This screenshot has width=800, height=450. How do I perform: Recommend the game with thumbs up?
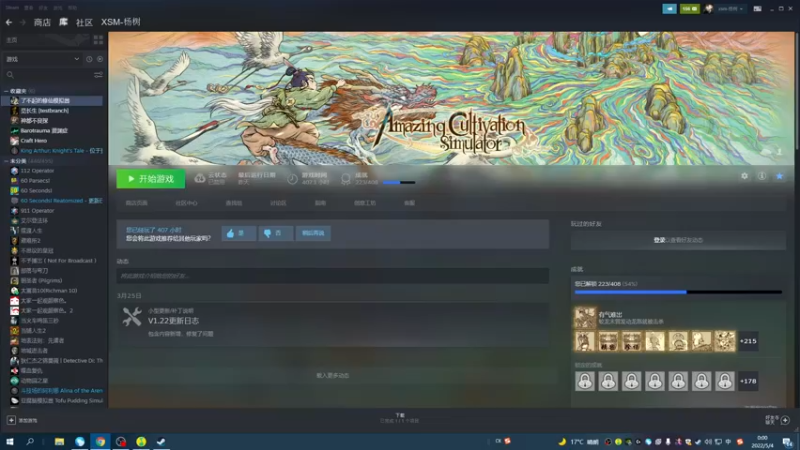238,233
